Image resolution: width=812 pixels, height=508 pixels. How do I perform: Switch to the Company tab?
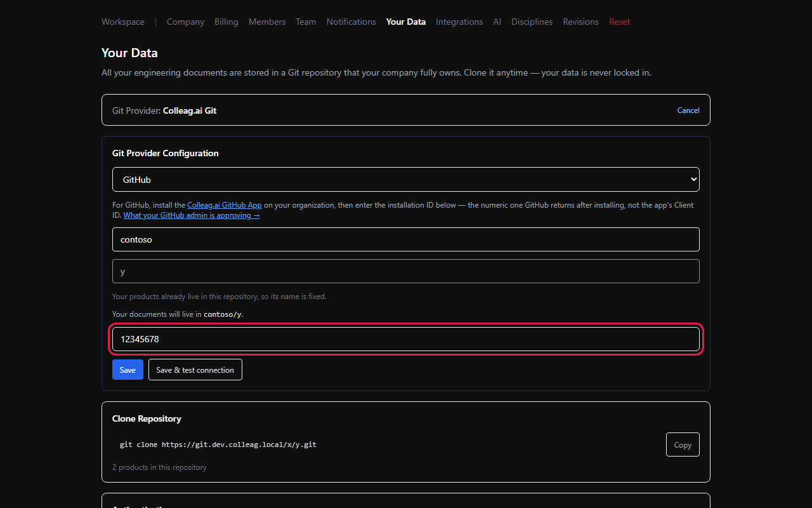[185, 22]
